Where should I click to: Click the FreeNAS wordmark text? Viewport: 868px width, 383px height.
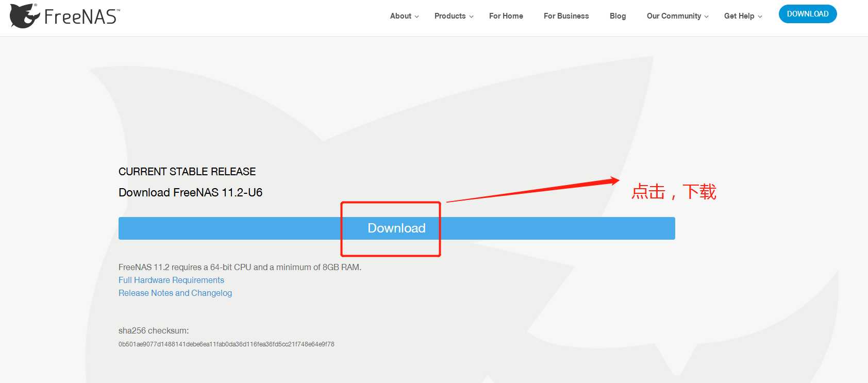tap(82, 17)
